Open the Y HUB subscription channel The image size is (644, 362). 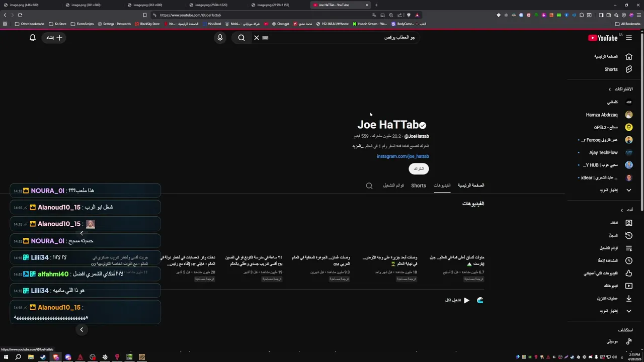pos(607,165)
